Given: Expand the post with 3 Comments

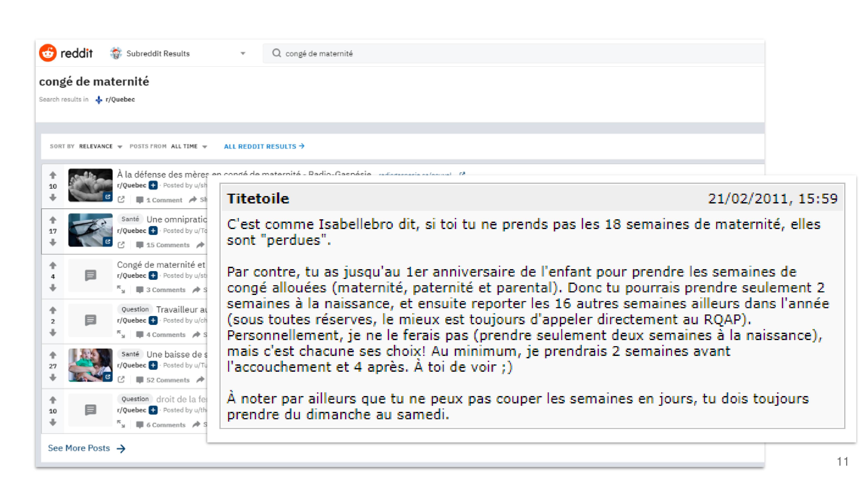Looking at the screenshot, I should tap(121, 290).
